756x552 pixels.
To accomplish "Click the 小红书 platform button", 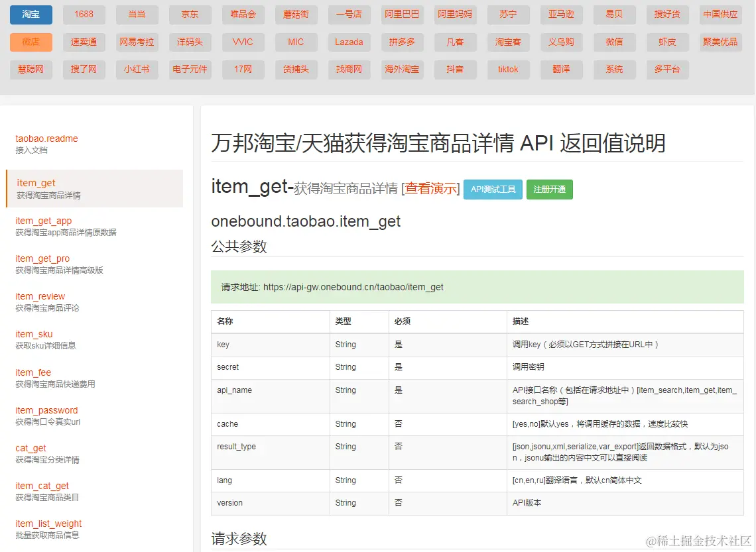I will click(137, 70).
